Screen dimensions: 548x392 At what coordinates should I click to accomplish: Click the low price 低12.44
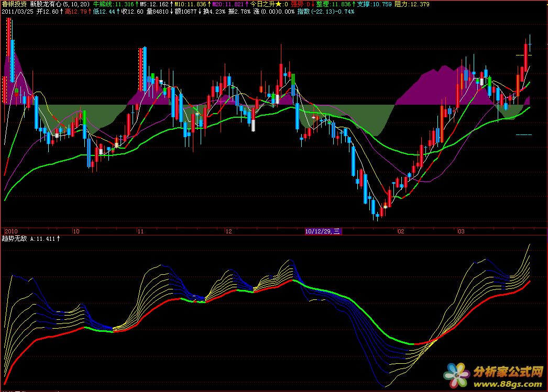104,12
